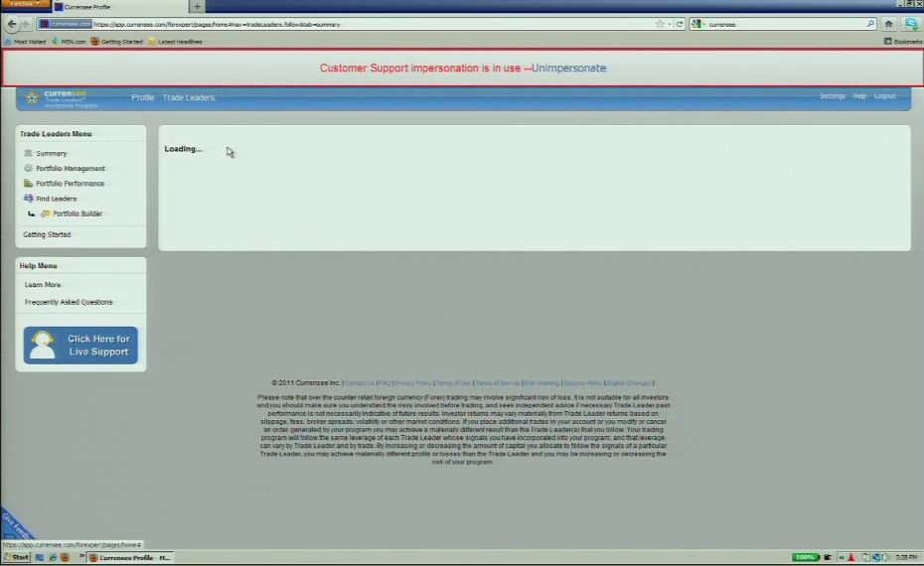
Task: Click the Windows Start button
Action: click(x=17, y=557)
